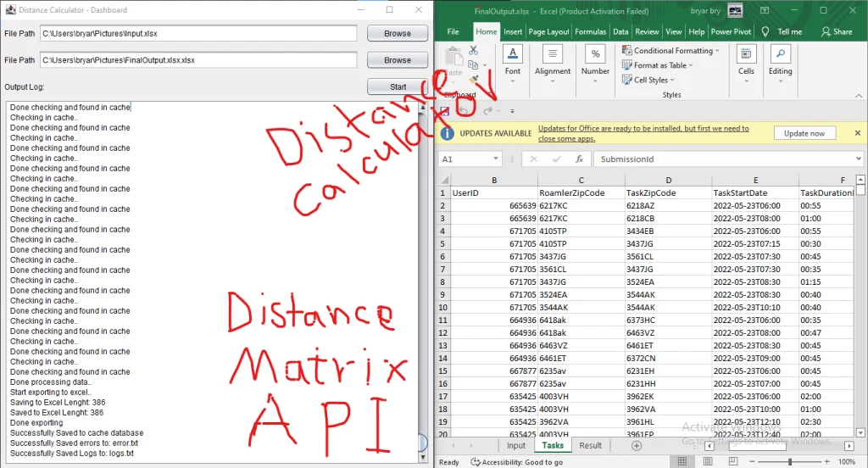Click the Input.xlsx file path field

[198, 33]
